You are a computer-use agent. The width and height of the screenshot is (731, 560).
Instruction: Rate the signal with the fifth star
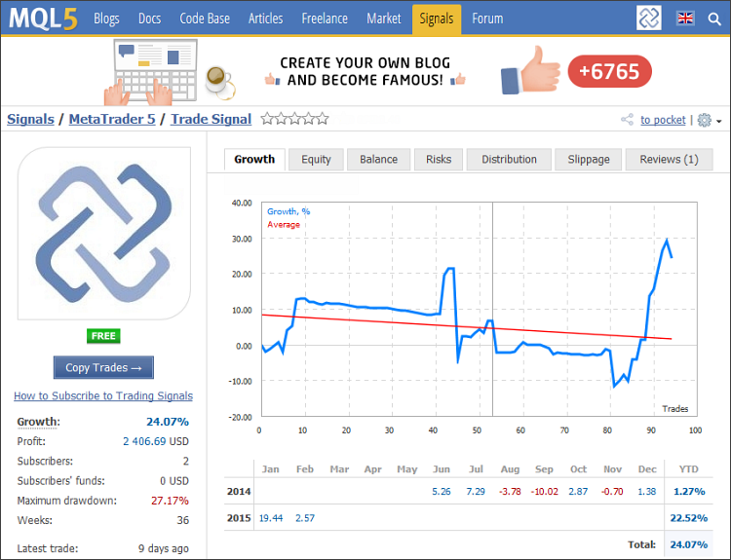tap(323, 119)
